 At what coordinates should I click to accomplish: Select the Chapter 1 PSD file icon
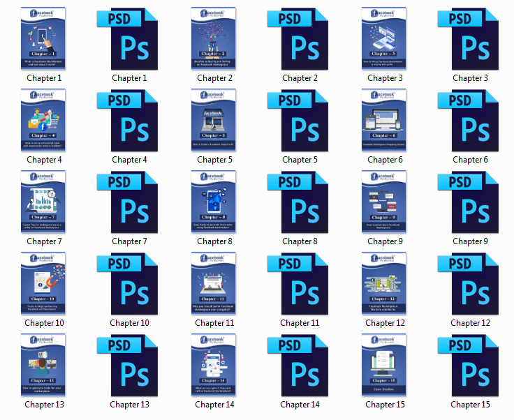coord(128,39)
